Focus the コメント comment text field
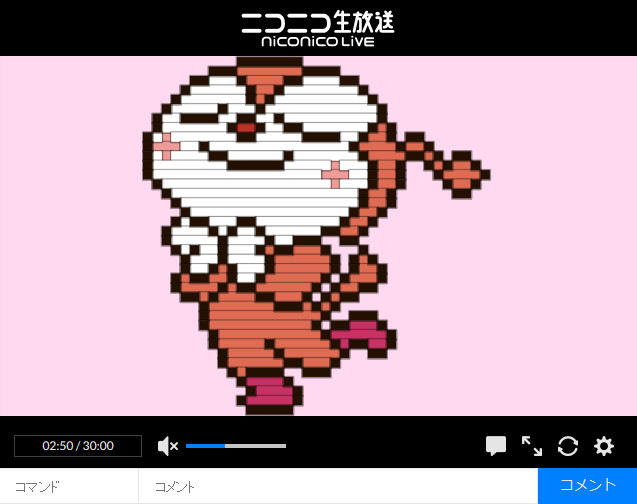Screen dimensions: 637x504 coord(338,486)
